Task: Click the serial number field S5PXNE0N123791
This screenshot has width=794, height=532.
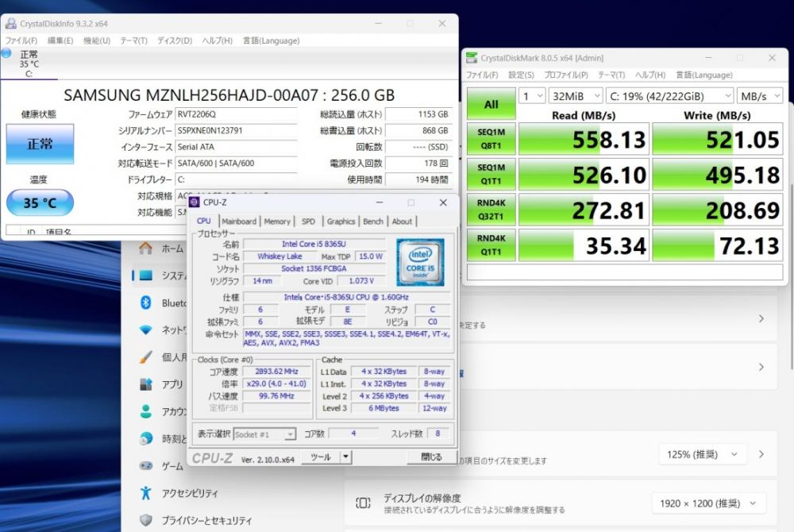Action: [x=236, y=130]
